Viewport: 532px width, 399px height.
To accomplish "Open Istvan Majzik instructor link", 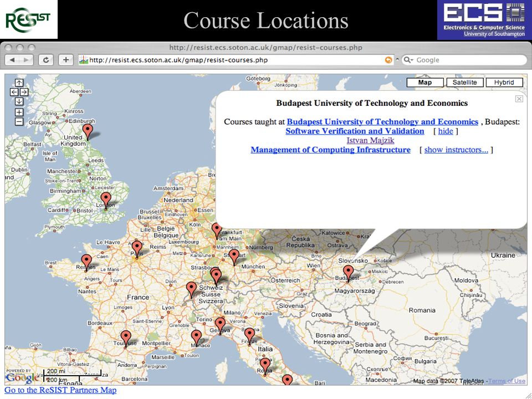I will coord(370,140).
